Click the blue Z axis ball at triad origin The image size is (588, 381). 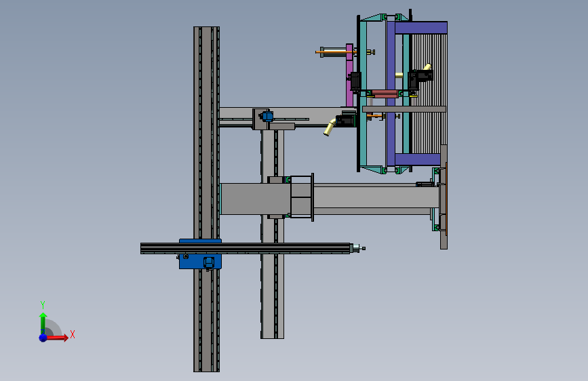point(43,338)
